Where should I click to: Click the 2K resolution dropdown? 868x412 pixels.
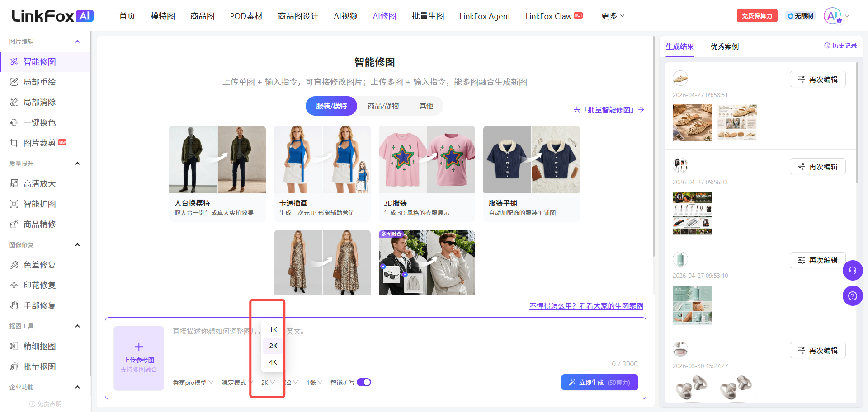click(268, 383)
